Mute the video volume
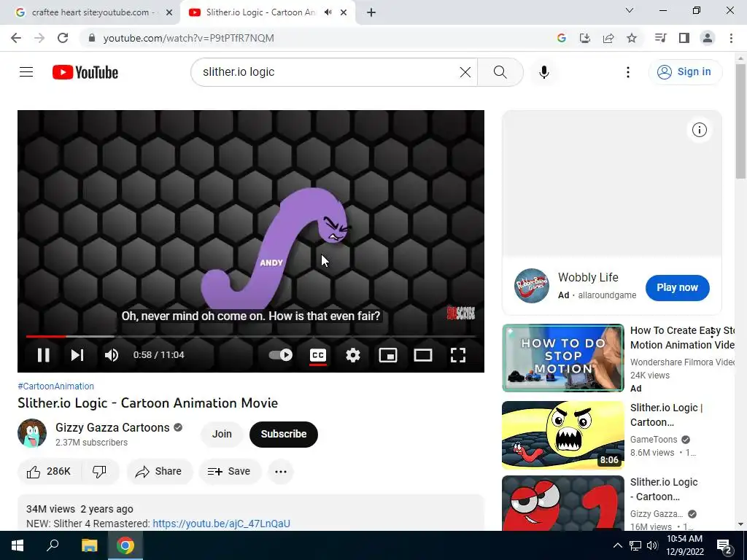Screen dimensions: 747x560 click(x=112, y=355)
